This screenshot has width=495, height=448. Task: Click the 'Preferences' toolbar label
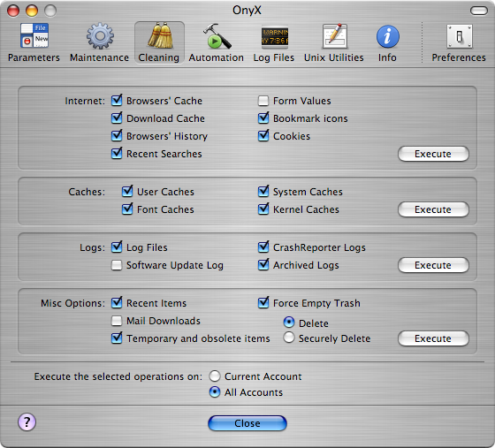click(459, 57)
